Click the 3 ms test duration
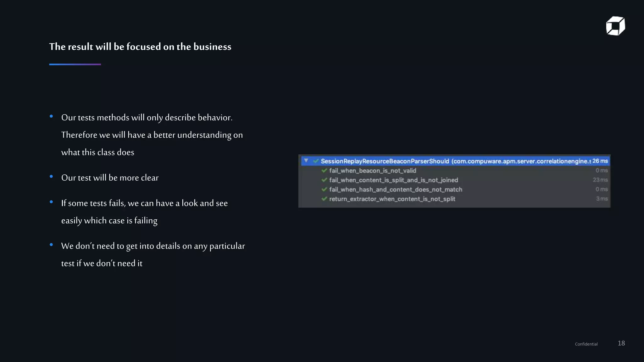644x362 pixels. [602, 199]
